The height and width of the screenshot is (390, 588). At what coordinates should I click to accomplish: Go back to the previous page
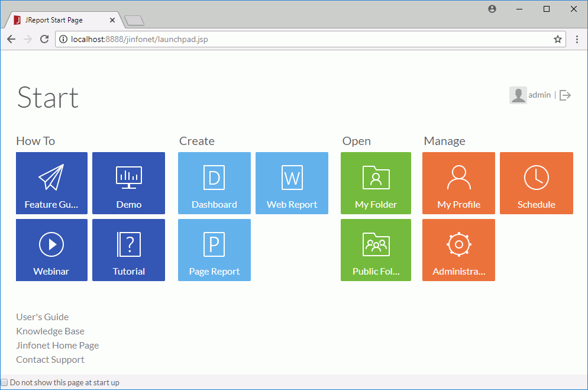click(x=11, y=39)
